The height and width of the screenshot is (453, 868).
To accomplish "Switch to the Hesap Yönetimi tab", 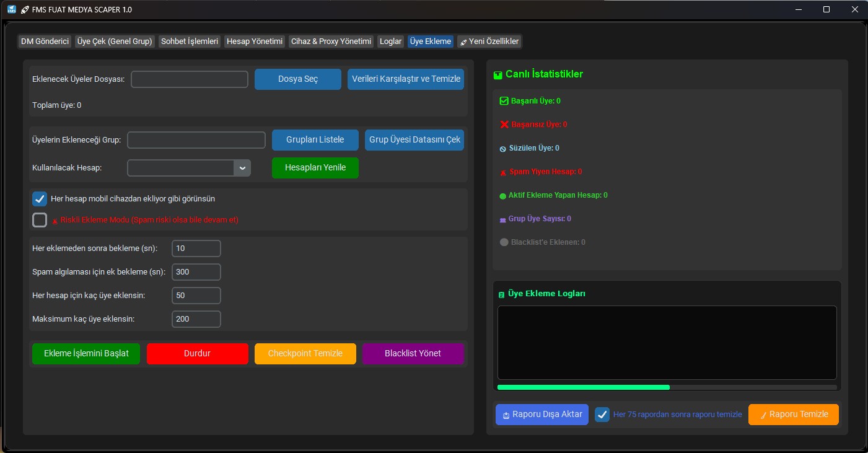I will point(254,42).
